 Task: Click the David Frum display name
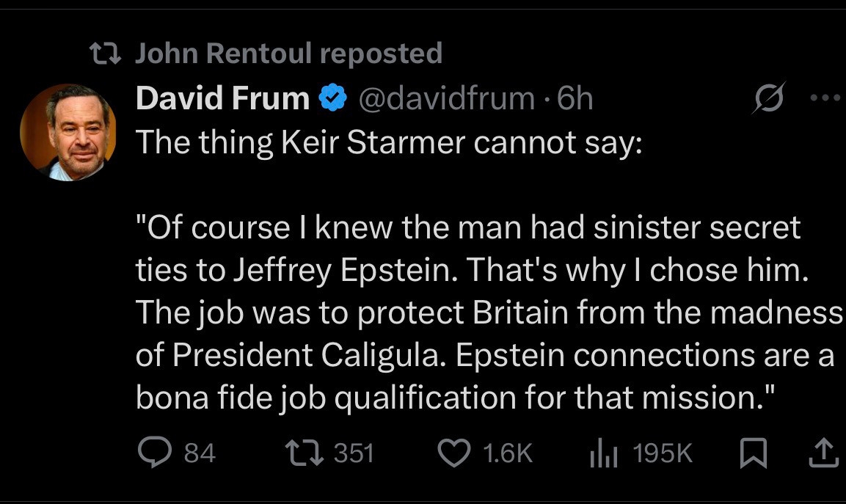222,98
